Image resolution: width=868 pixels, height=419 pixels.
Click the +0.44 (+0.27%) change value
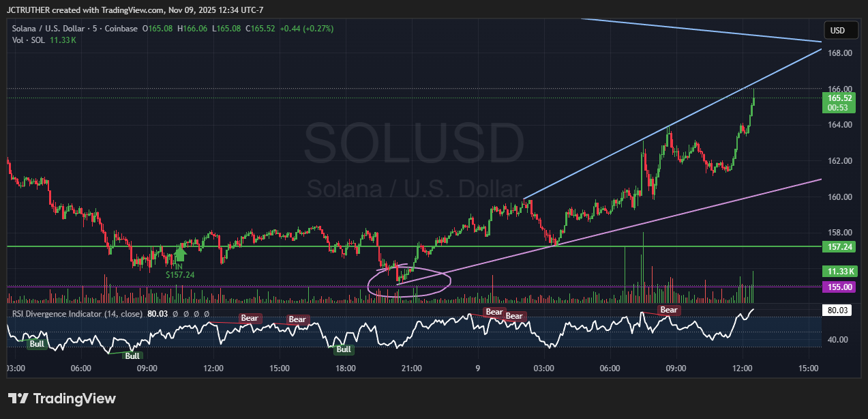(307, 29)
